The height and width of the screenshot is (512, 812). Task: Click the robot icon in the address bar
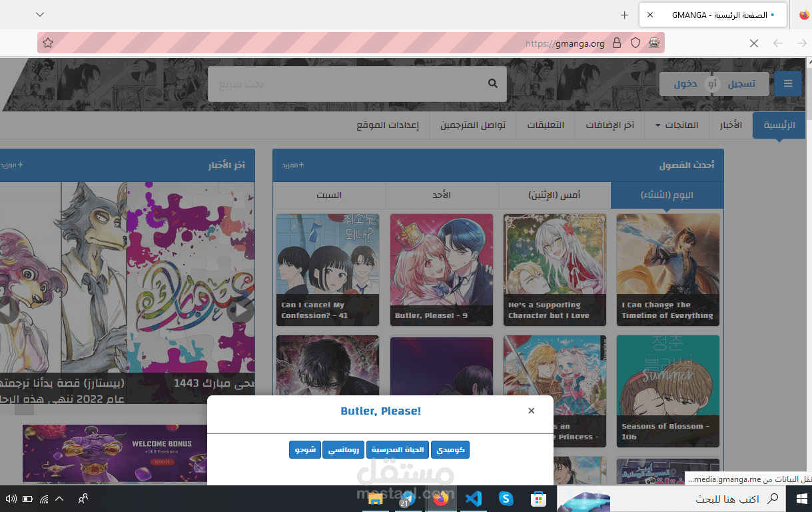point(655,43)
